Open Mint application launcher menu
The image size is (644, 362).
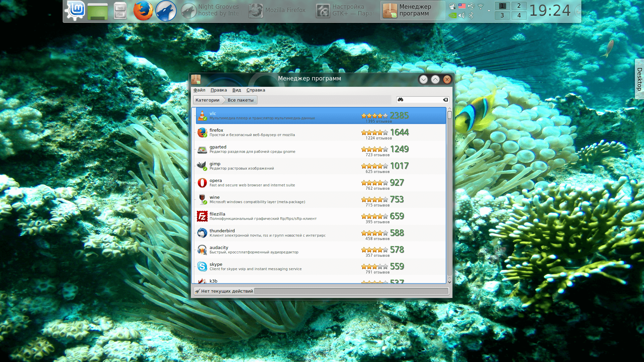tap(75, 11)
